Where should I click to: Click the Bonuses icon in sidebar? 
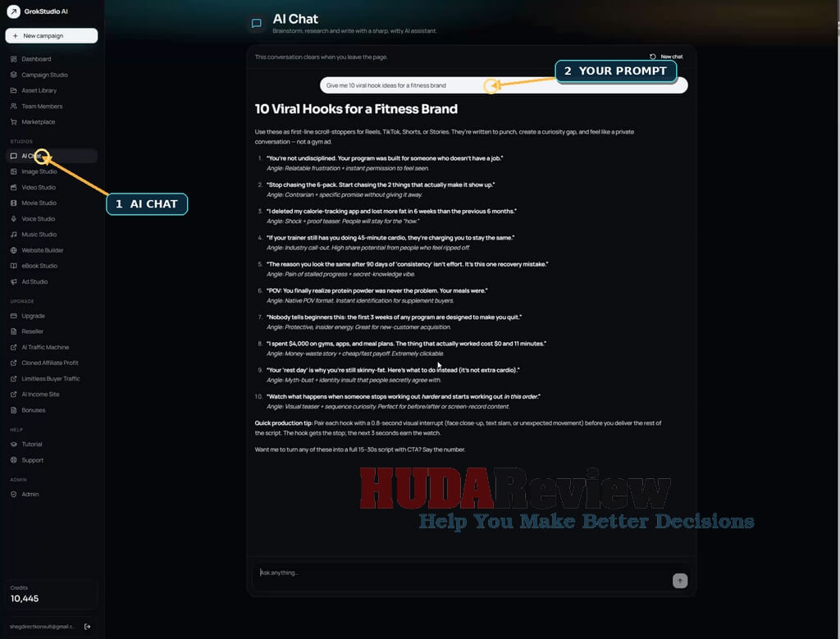(13, 410)
